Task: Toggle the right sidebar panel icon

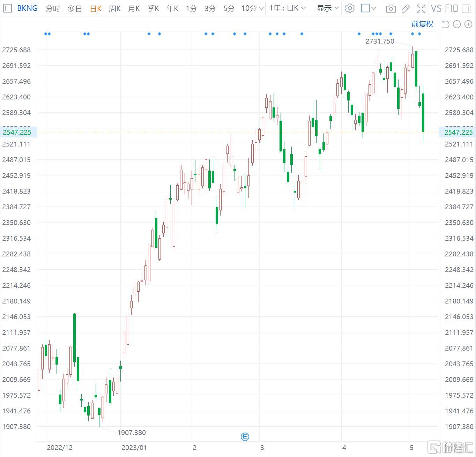Action: click(x=466, y=9)
